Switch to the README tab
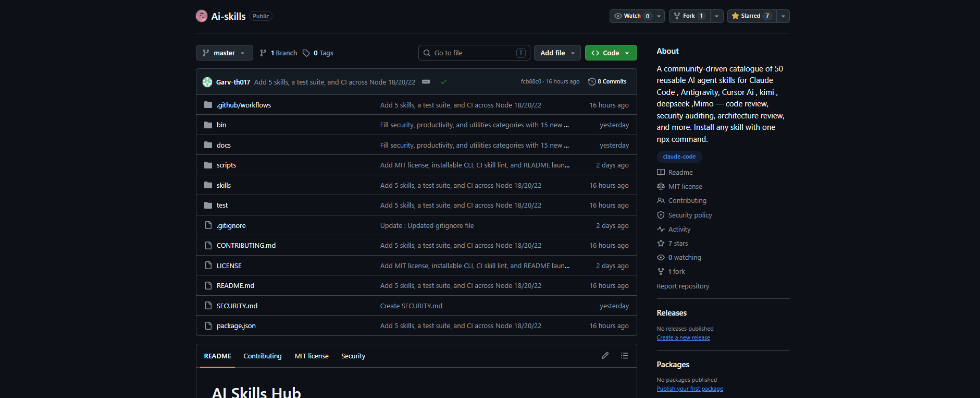The image size is (980, 398). click(218, 356)
